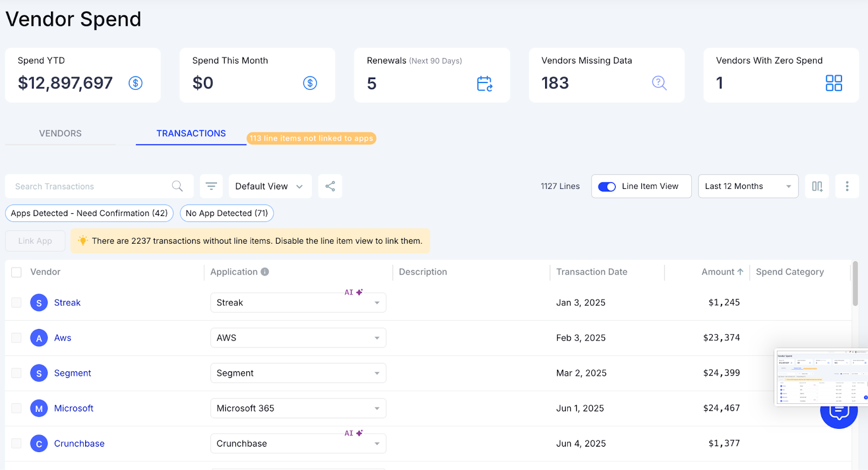Open the three-dot more options menu
Viewport: 868px width, 470px height.
(x=847, y=186)
